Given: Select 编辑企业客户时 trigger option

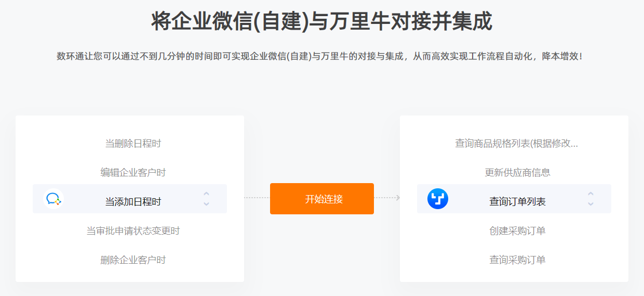Looking at the screenshot, I should pos(133,173).
